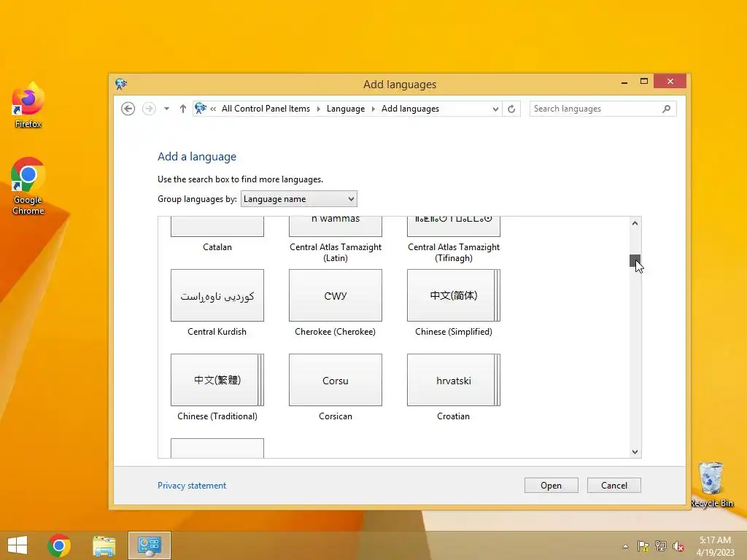Screen dimensions: 747x560
Task: Click the Open button
Action: pos(551,485)
